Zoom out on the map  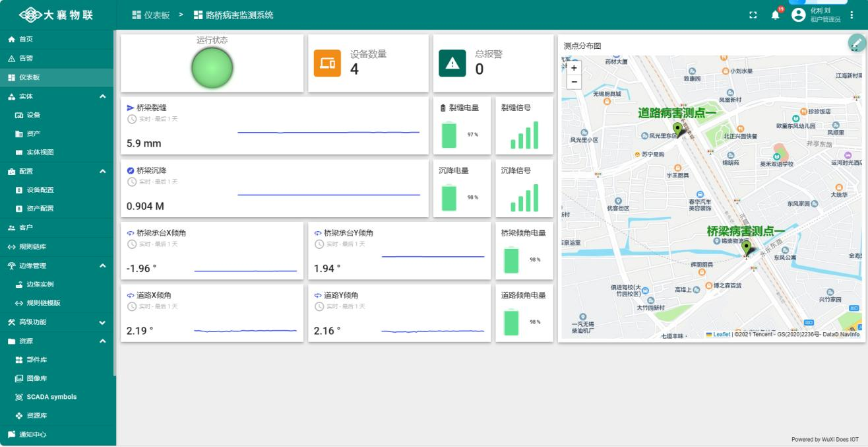pos(574,82)
